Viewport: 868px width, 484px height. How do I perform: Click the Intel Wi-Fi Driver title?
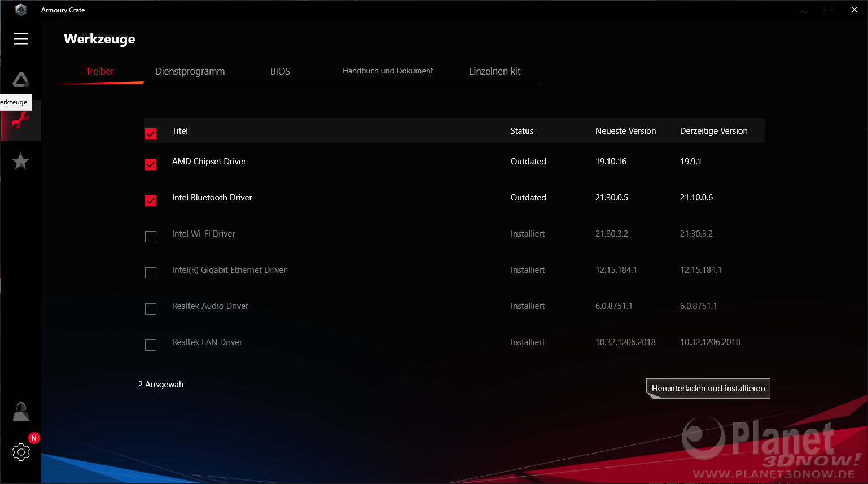click(204, 234)
